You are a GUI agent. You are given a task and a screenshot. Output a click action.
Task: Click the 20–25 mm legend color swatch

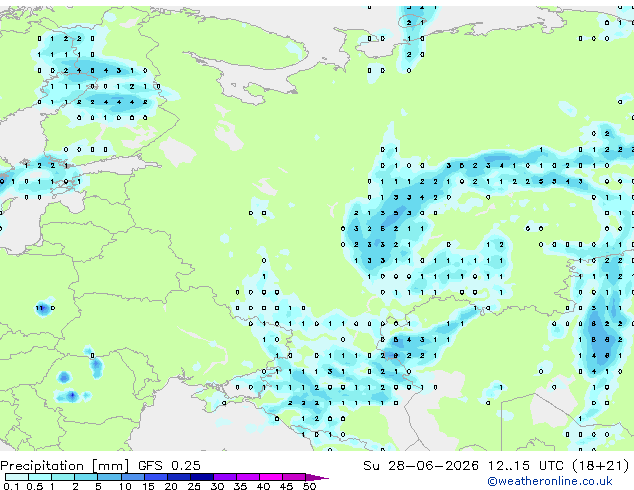tap(179, 477)
